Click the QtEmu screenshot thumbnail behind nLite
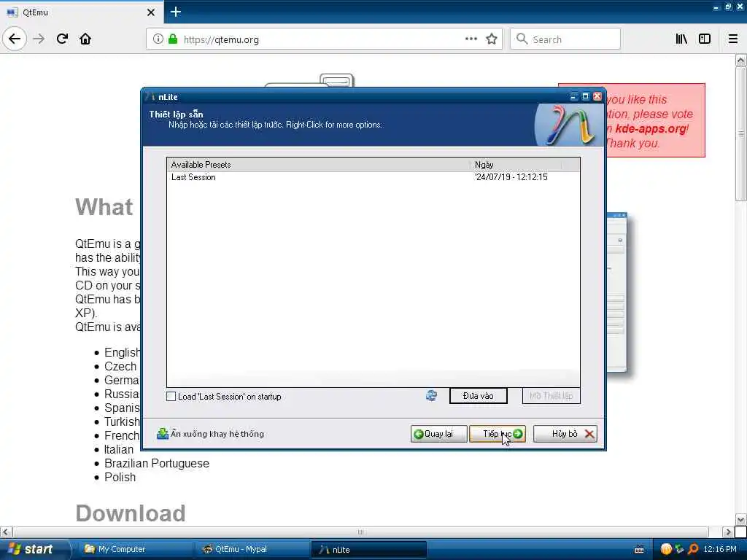747x560 pixels. [617, 292]
